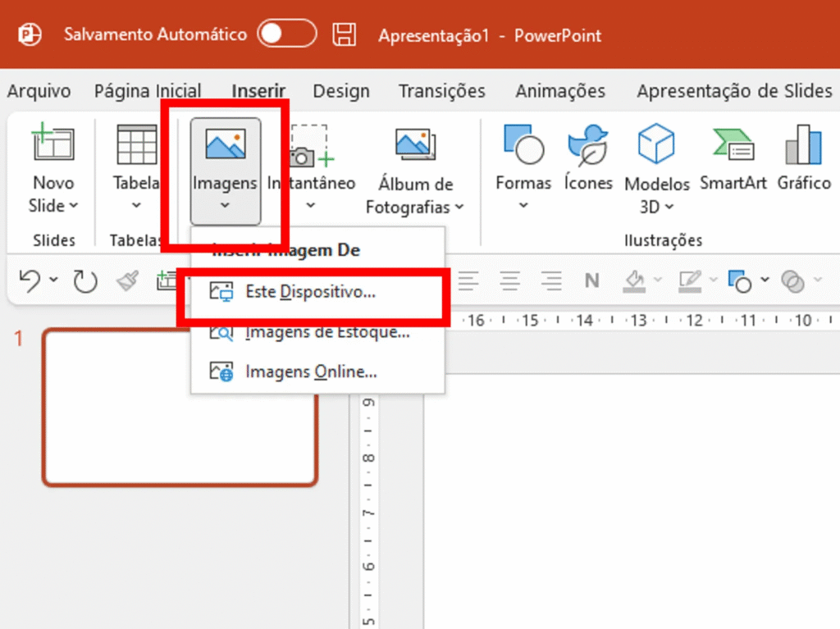This screenshot has height=629, width=840.
Task: Open the Ícones gallery
Action: tap(587, 145)
